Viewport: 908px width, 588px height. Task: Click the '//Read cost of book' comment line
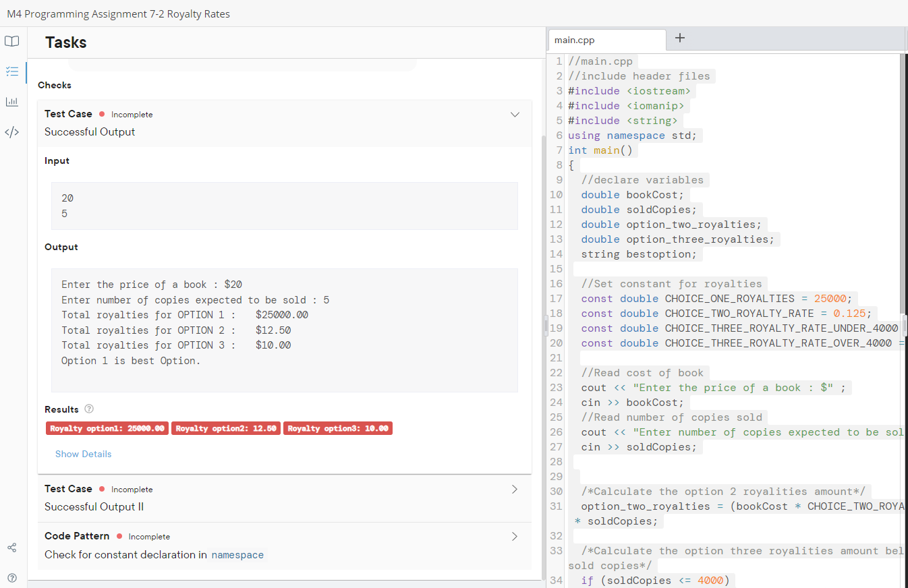click(x=642, y=373)
